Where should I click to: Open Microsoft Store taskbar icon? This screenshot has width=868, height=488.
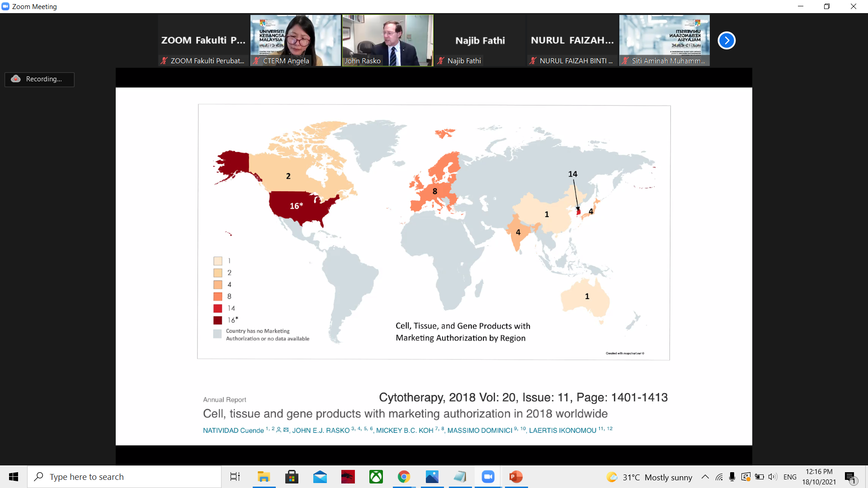tap(292, 477)
